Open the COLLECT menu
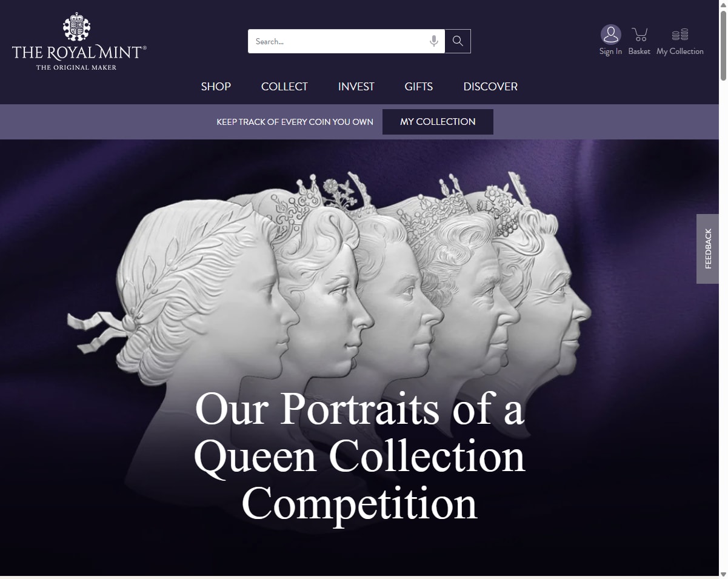728x579 pixels. [x=284, y=87]
